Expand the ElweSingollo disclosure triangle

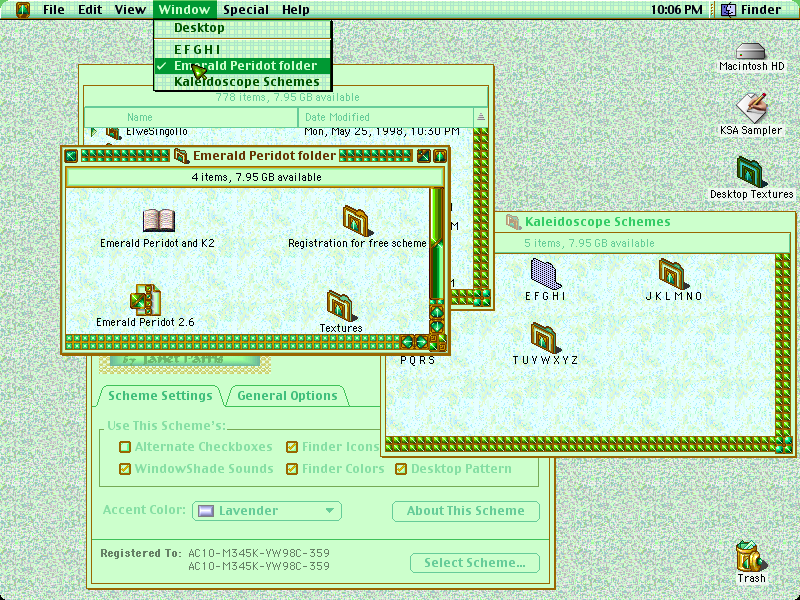point(94,132)
